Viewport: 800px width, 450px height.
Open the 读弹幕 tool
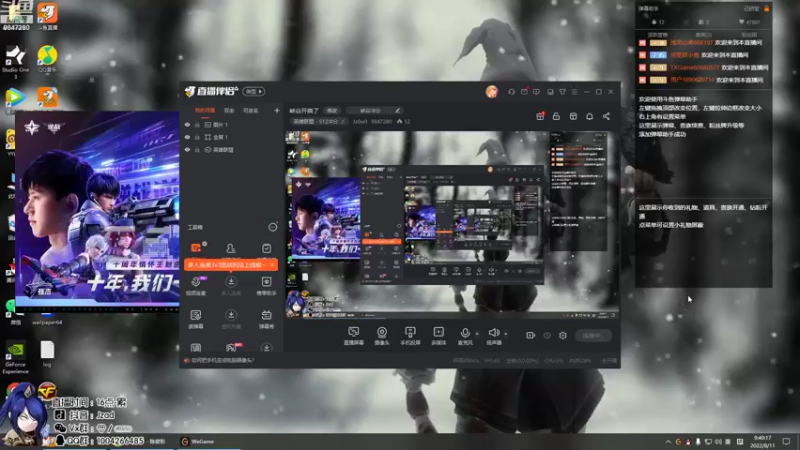tap(196, 319)
